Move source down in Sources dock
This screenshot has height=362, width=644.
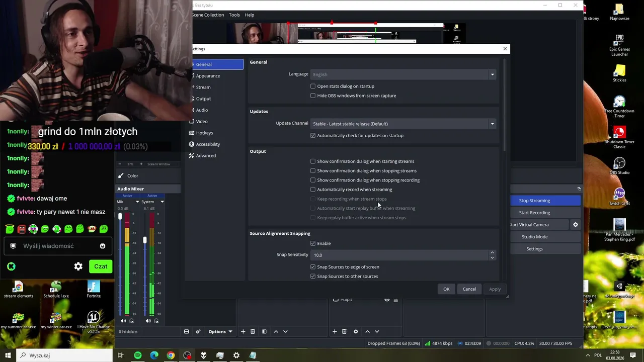tap(377, 332)
